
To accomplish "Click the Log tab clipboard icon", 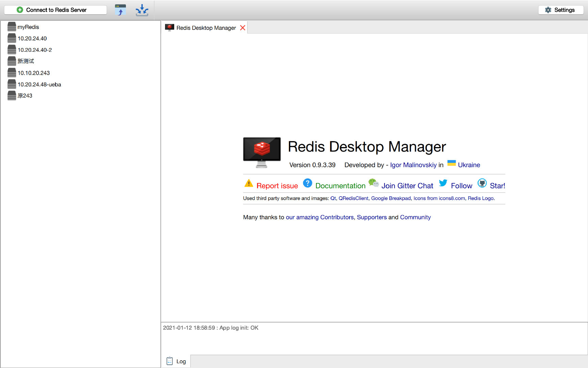I will [x=169, y=361].
